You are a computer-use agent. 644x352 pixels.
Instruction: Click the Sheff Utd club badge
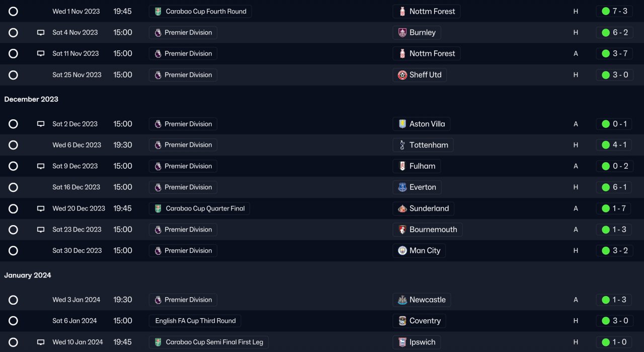(x=402, y=75)
